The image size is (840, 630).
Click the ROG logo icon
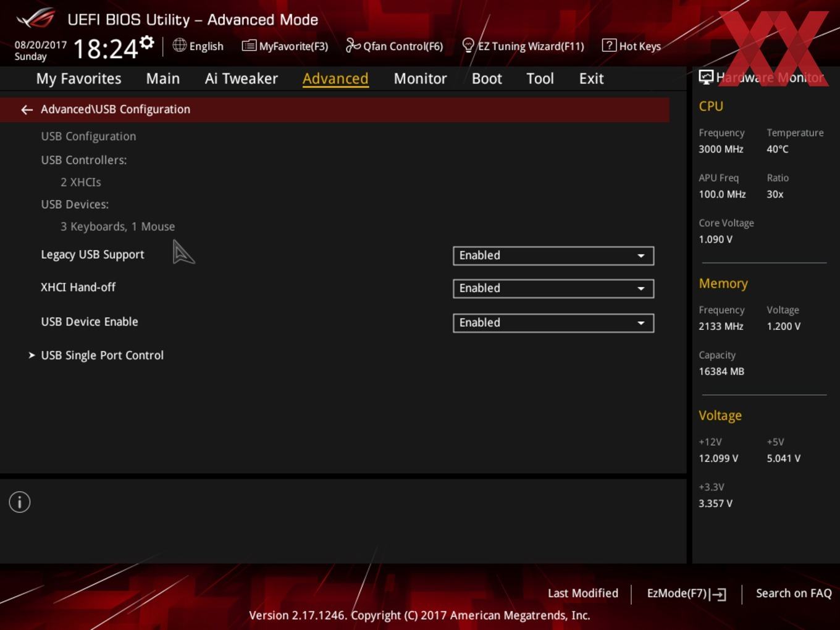point(35,19)
